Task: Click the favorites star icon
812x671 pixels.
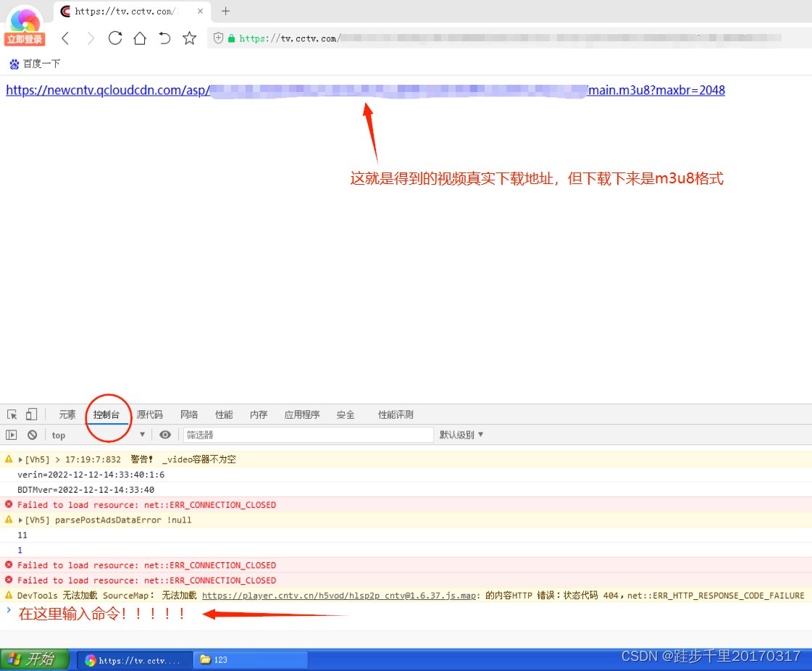Action: [191, 37]
